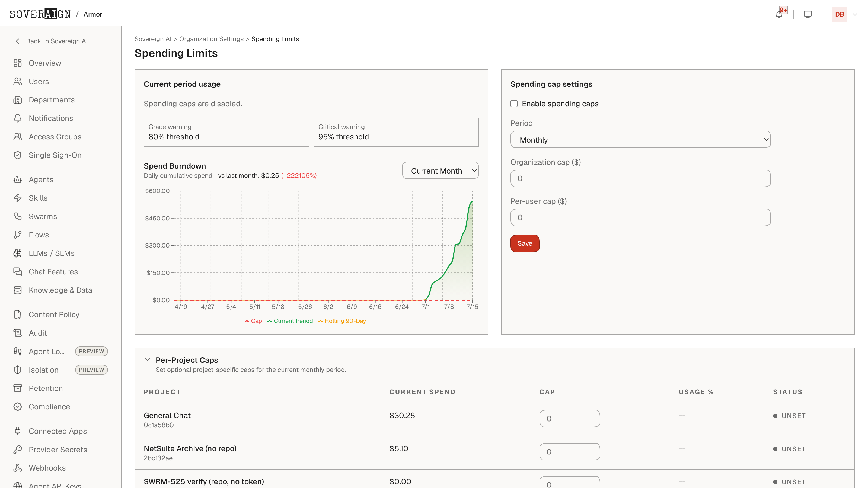
Task: Open Access Groups icon
Action: tap(18, 137)
